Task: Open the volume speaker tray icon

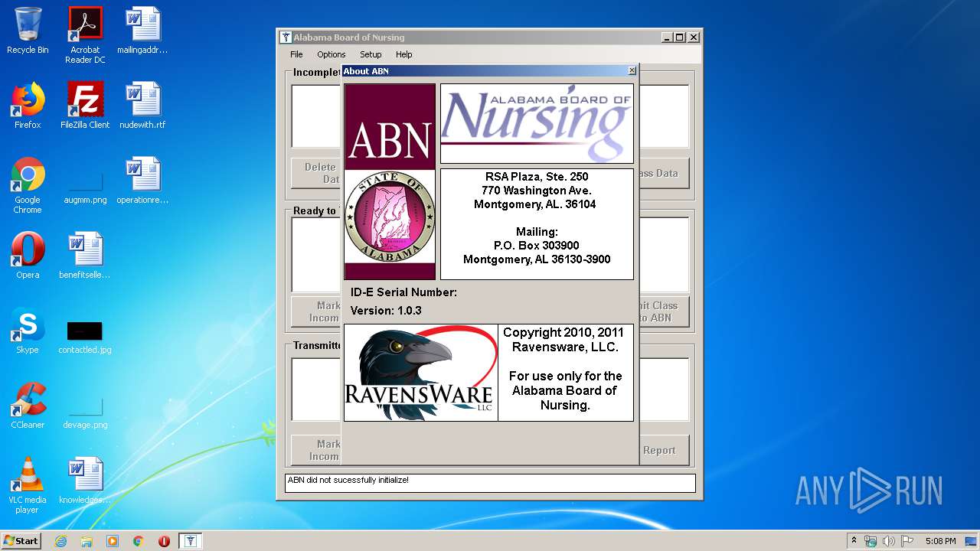Action: tap(889, 541)
